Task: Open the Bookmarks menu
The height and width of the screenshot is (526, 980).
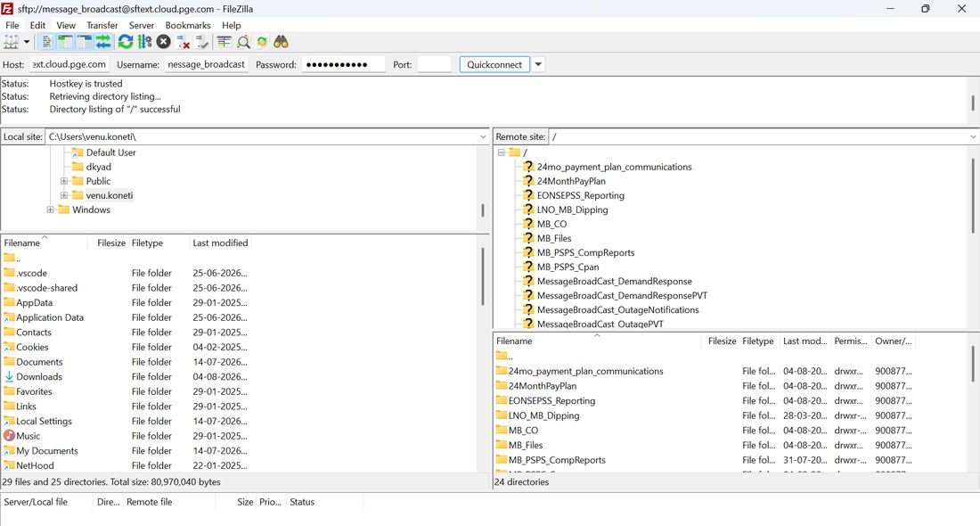Action: [187, 25]
